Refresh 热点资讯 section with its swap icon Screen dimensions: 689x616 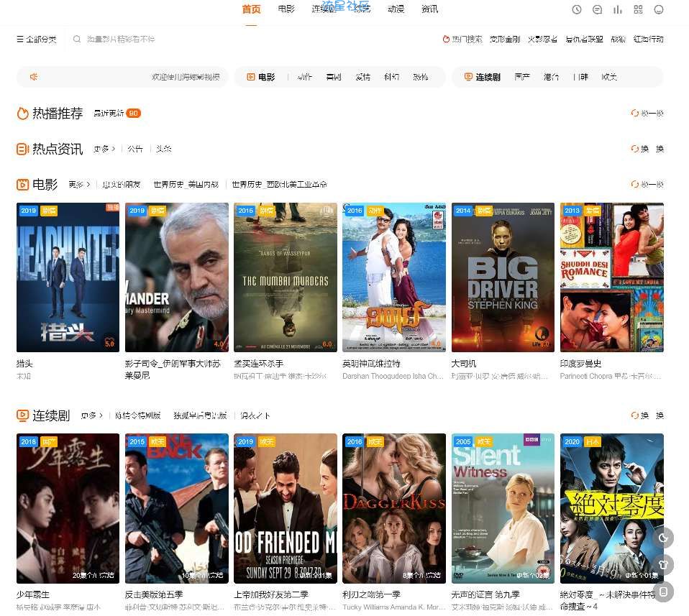[647, 149]
